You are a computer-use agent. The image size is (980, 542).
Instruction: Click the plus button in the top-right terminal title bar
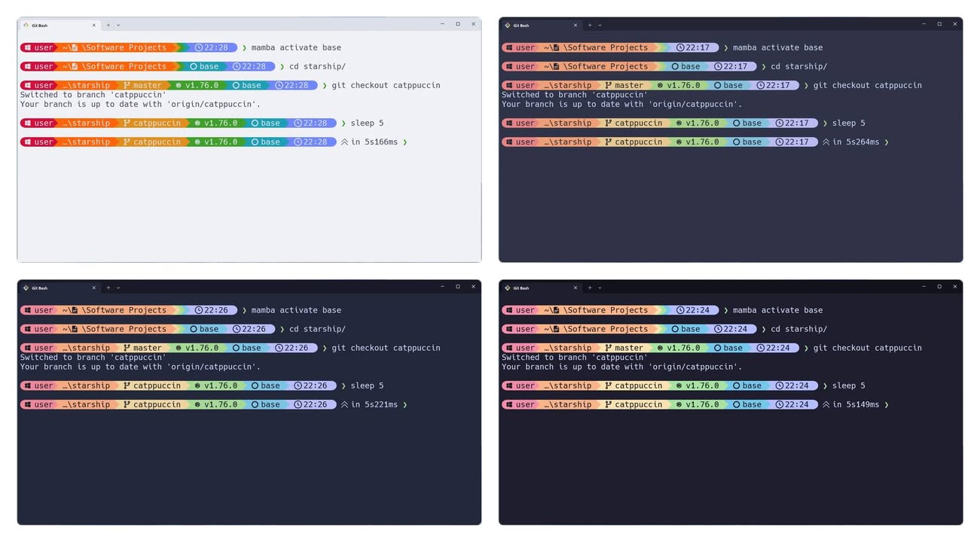[x=589, y=24]
